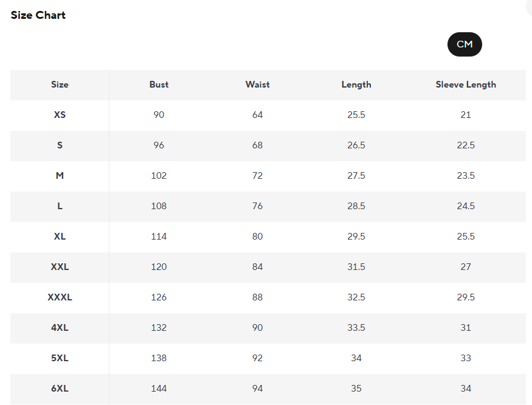Screen dimensions: 532x405
Task: Click the Size column header
Action: tap(60, 85)
